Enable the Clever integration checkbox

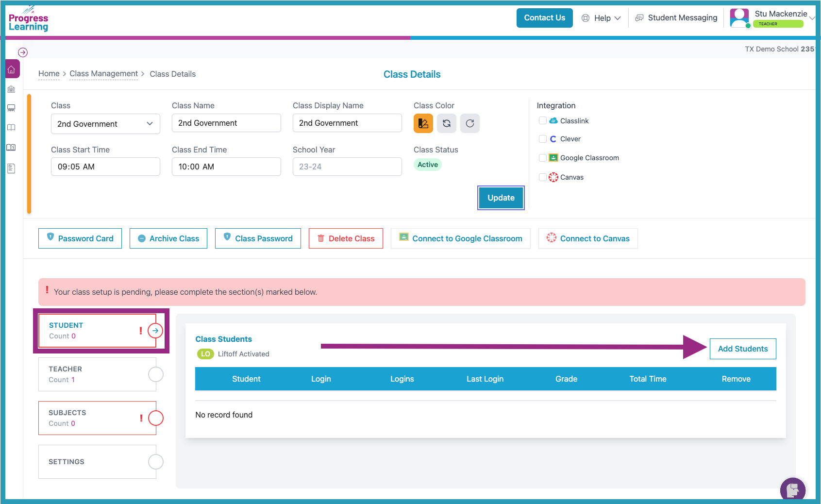543,139
